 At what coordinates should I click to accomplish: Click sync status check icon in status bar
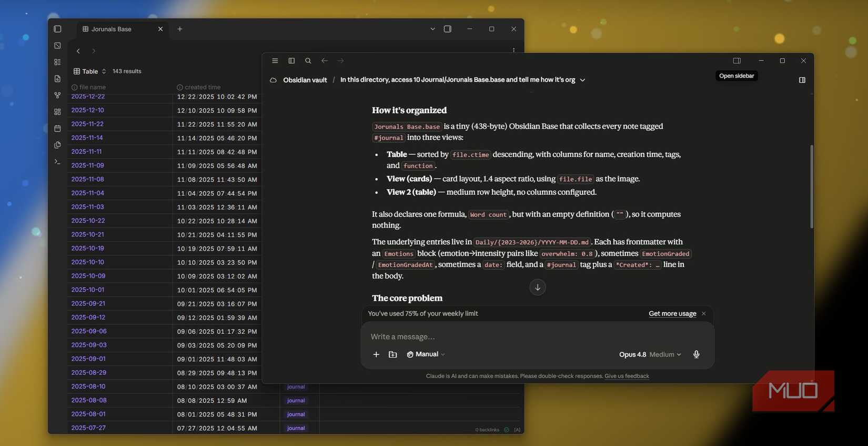pyautogui.click(x=507, y=430)
